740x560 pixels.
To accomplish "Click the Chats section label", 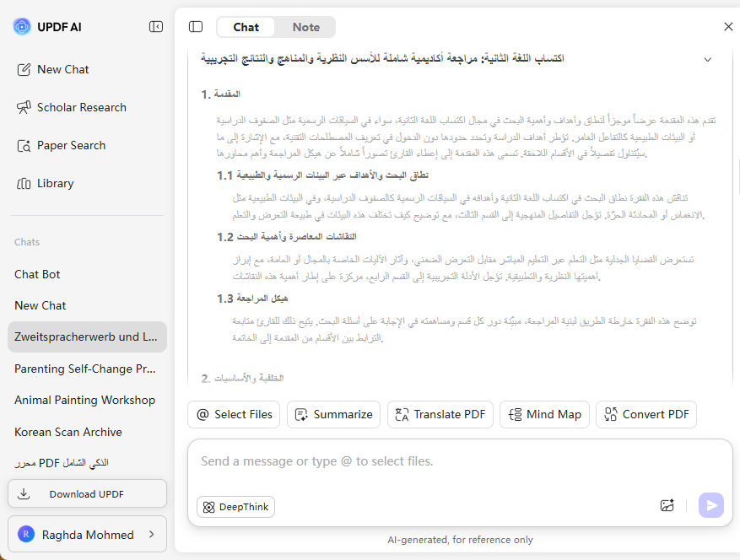I will click(27, 243).
